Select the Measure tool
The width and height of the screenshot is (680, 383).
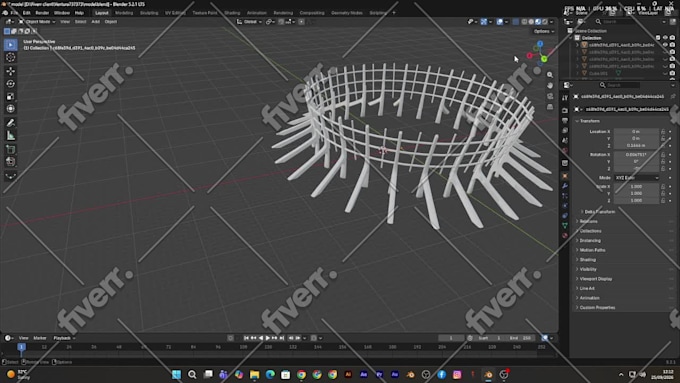(11, 136)
